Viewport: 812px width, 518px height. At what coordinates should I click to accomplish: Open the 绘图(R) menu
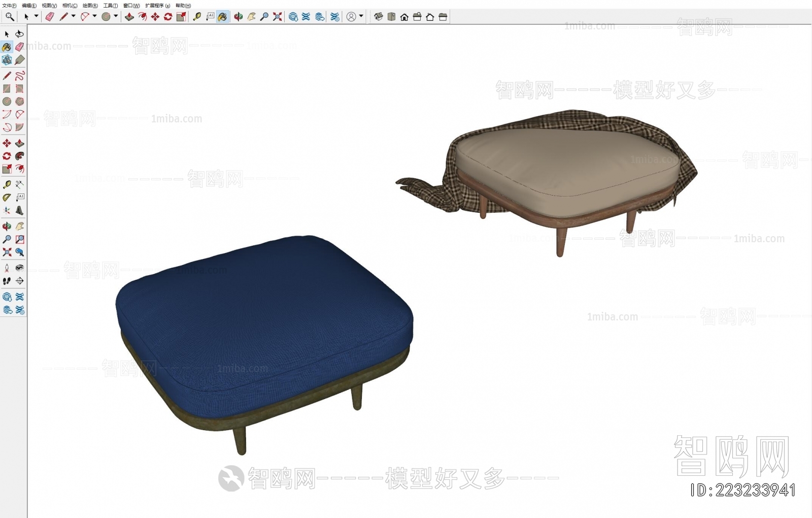pos(90,6)
